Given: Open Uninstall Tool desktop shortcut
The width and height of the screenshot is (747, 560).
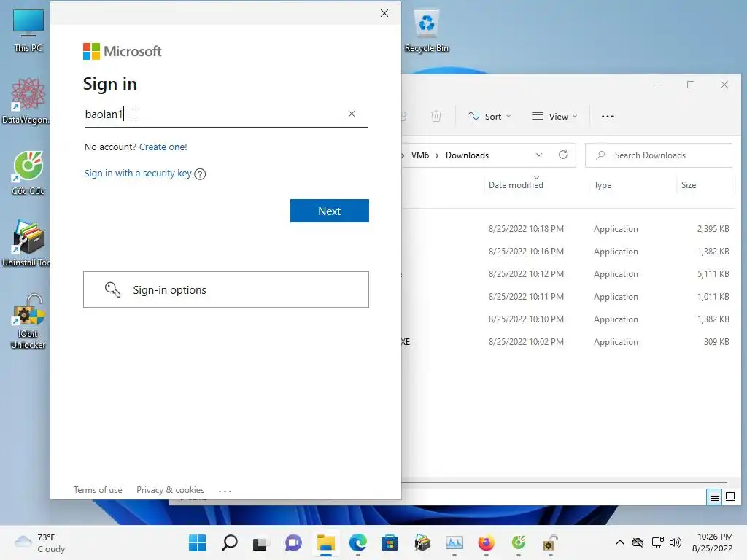Looking at the screenshot, I should pos(26,244).
